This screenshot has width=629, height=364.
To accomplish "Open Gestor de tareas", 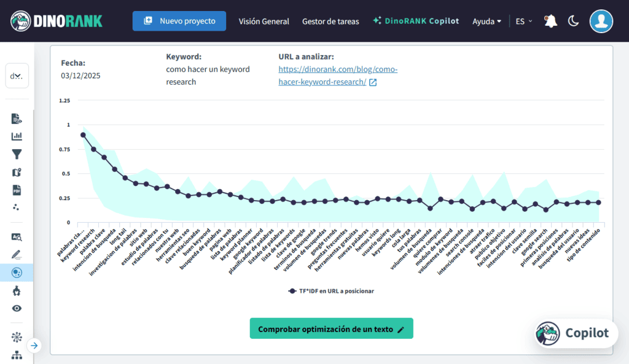I will [330, 21].
